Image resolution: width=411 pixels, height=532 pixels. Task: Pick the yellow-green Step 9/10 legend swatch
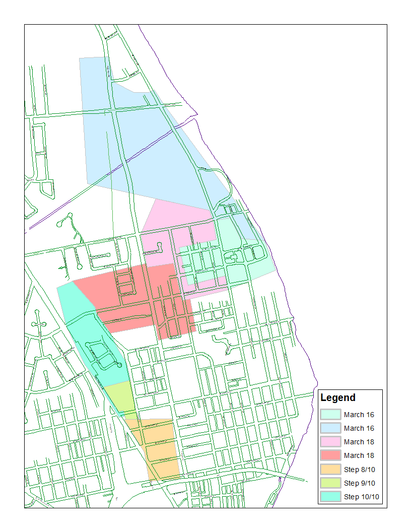[x=330, y=483]
